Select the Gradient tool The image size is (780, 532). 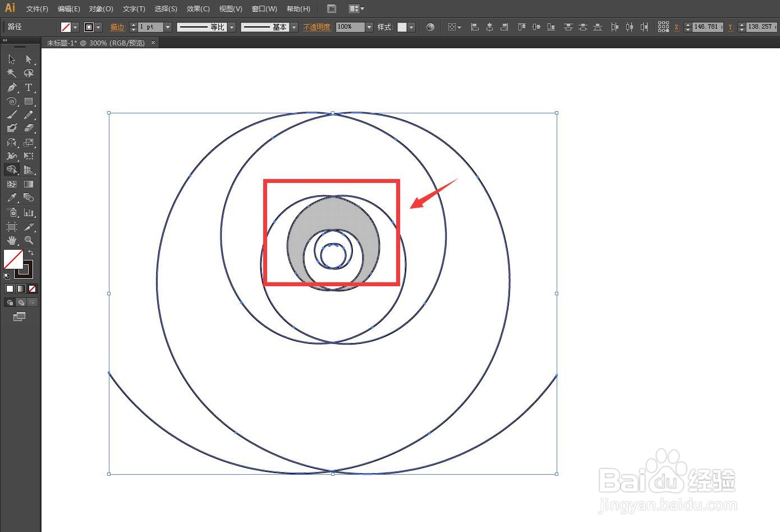[x=29, y=184]
